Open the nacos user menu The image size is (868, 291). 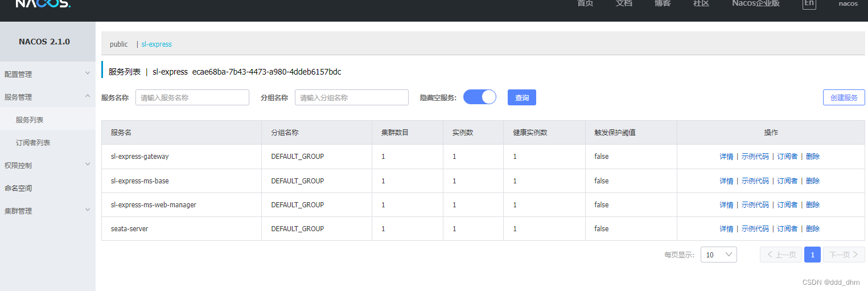[x=848, y=3]
